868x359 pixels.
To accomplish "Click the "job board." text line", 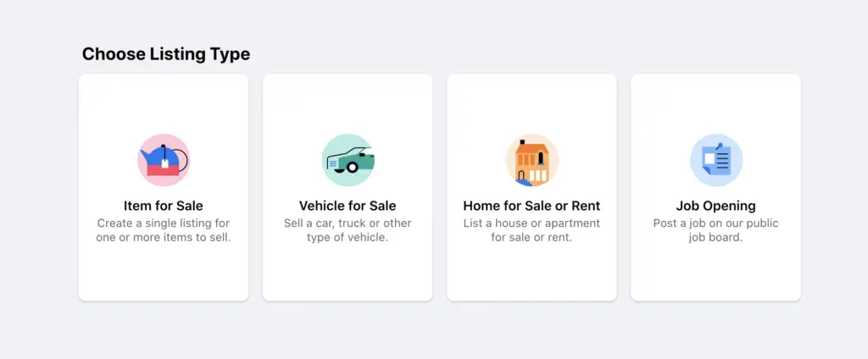I will [715, 238].
